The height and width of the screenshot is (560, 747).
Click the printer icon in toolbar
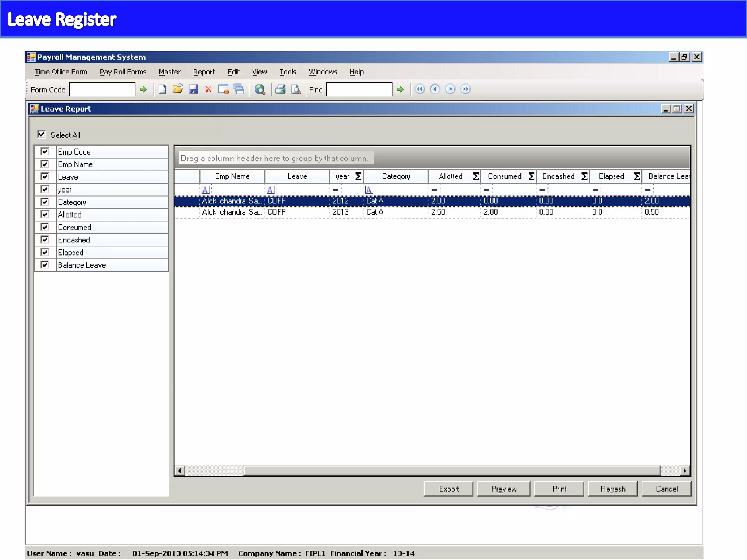pos(280,89)
